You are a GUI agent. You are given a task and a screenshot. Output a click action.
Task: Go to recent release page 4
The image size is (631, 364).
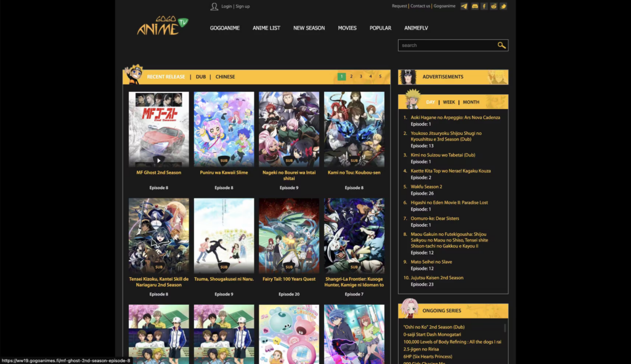point(370,76)
